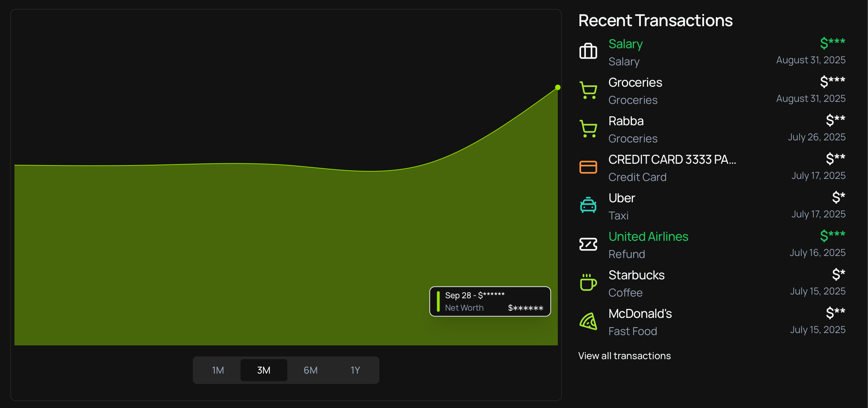This screenshot has height=408, width=868.
Task: Click the orange credit card icon
Action: (588, 167)
